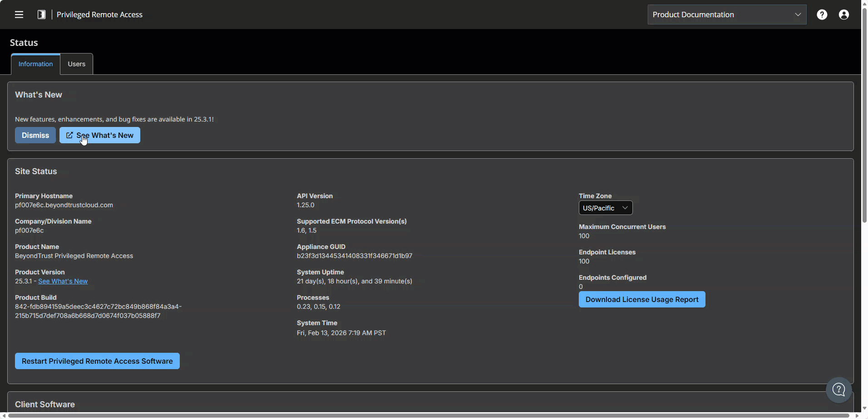Click the vertical page scrollbar
The height and width of the screenshot is (419, 868).
[864, 116]
